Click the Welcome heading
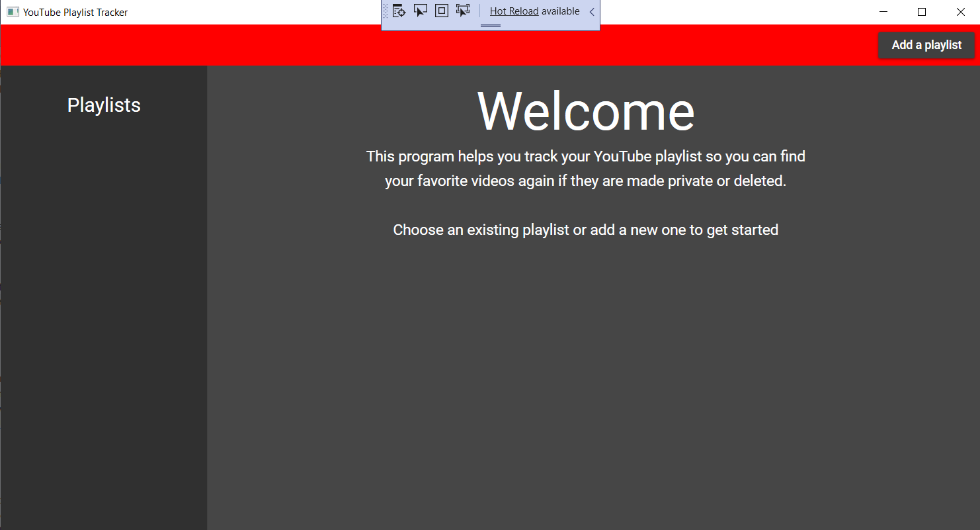Screen dimensions: 980x530 [x=586, y=111]
